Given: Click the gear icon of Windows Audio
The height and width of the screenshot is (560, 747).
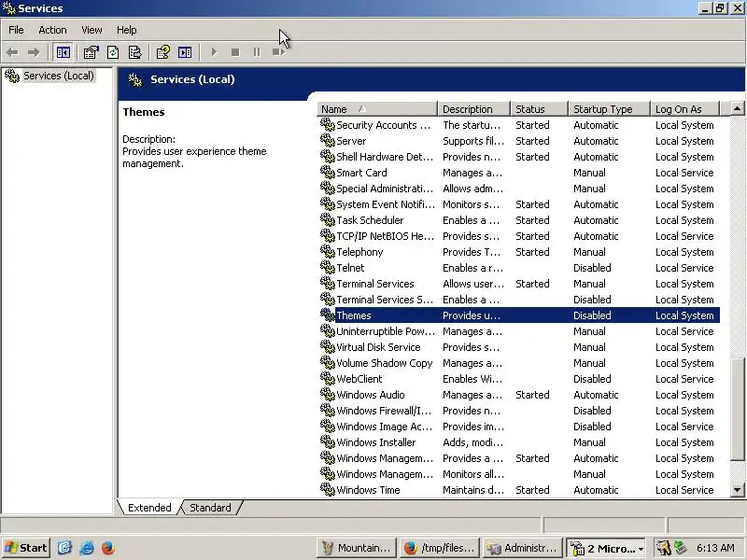Looking at the screenshot, I should pos(328,394).
